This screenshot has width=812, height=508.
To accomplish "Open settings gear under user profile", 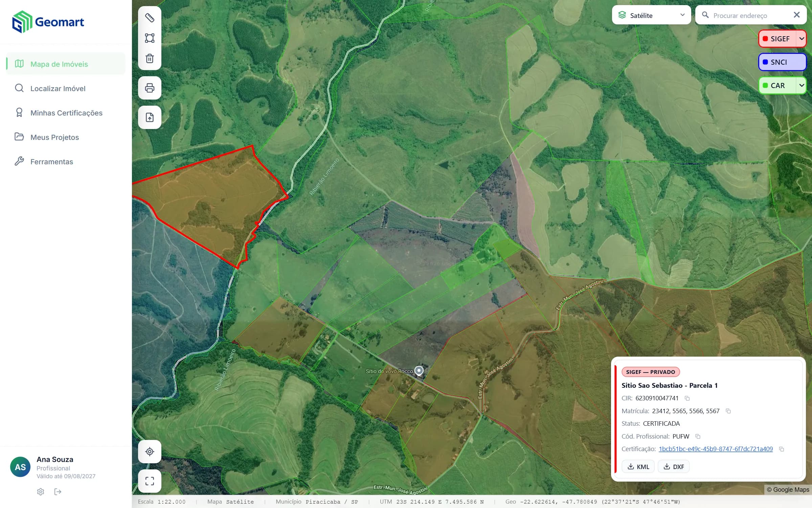I will coord(41,492).
